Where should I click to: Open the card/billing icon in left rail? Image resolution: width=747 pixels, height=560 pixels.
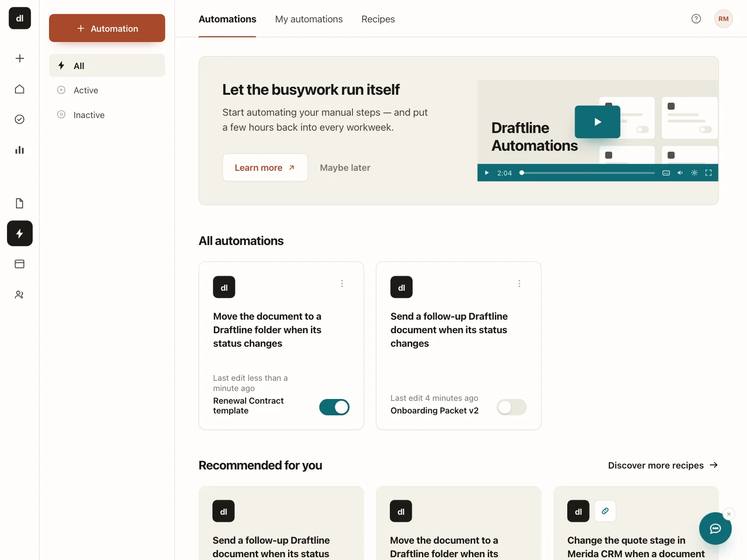[20, 264]
